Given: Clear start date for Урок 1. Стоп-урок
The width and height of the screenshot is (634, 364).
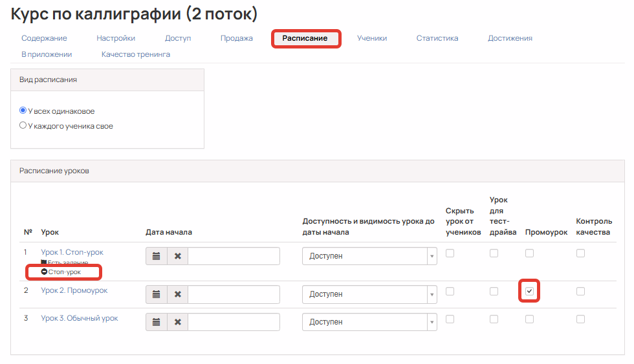Looking at the screenshot, I should point(177,256).
